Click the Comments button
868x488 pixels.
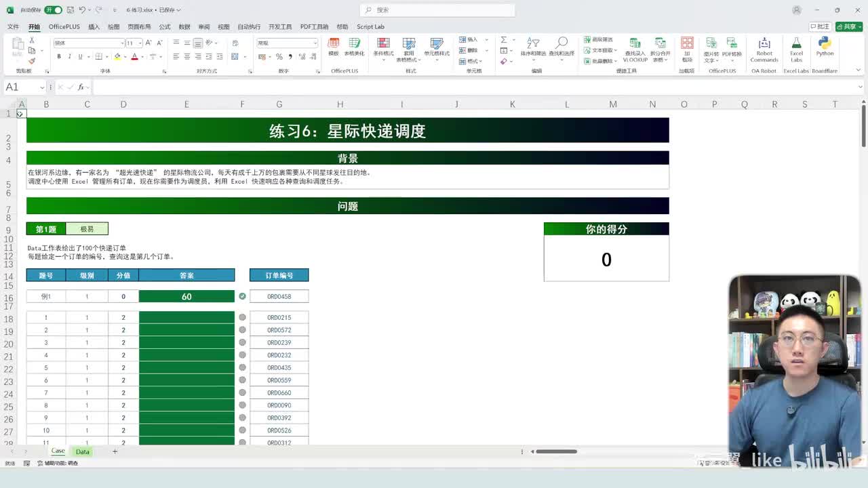pyautogui.click(x=821, y=26)
